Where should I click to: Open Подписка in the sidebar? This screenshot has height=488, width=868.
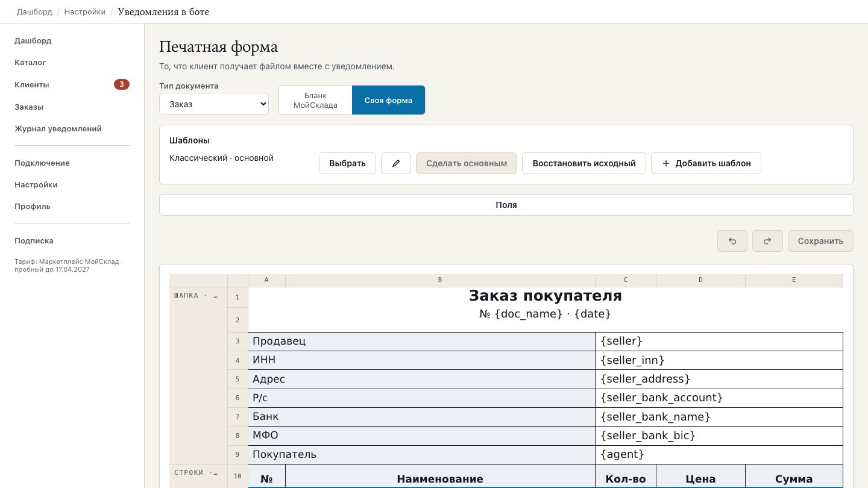coord(34,241)
